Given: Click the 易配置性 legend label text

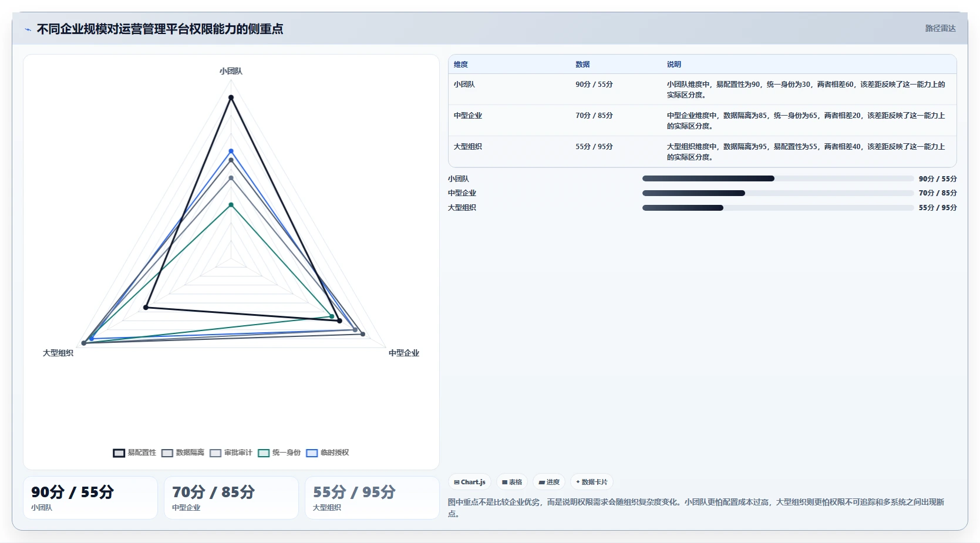Looking at the screenshot, I should [142, 453].
